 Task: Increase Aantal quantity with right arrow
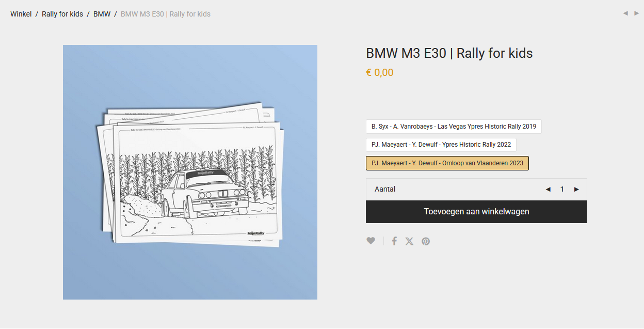576,190
